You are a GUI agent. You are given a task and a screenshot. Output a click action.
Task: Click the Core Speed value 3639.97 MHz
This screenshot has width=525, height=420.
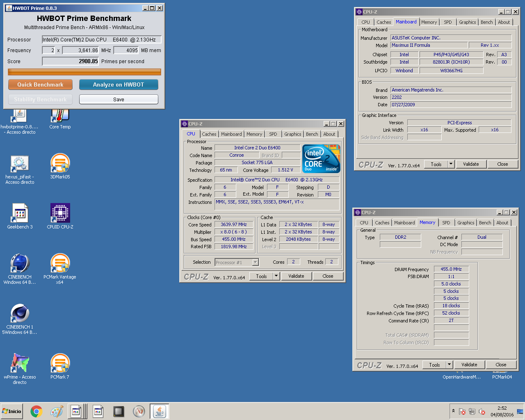coord(234,225)
